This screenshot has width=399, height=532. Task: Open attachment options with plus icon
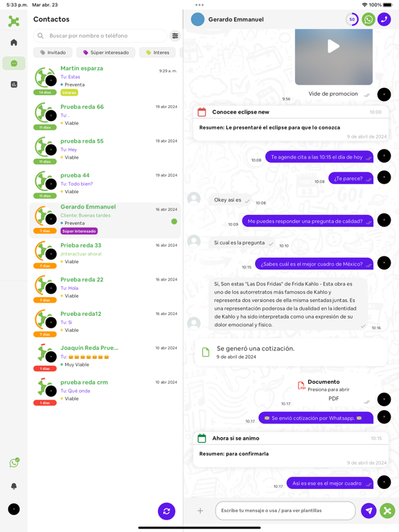click(x=200, y=511)
